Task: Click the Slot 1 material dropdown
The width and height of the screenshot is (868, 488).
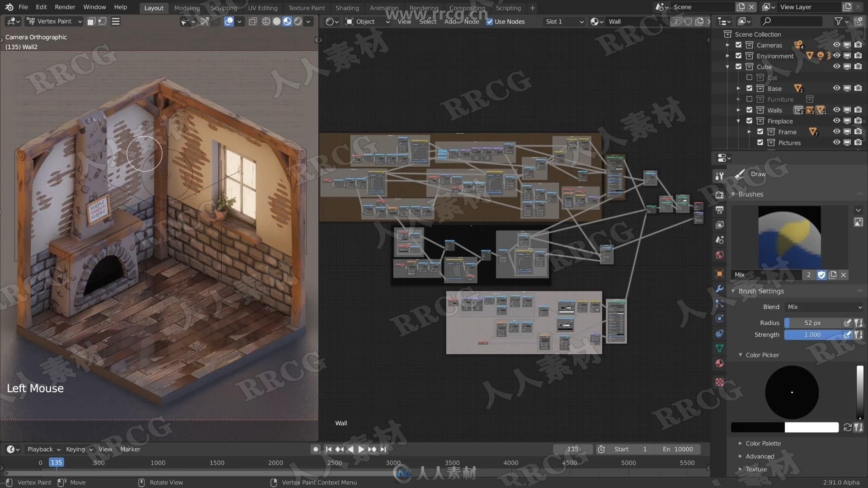Action: tap(564, 21)
